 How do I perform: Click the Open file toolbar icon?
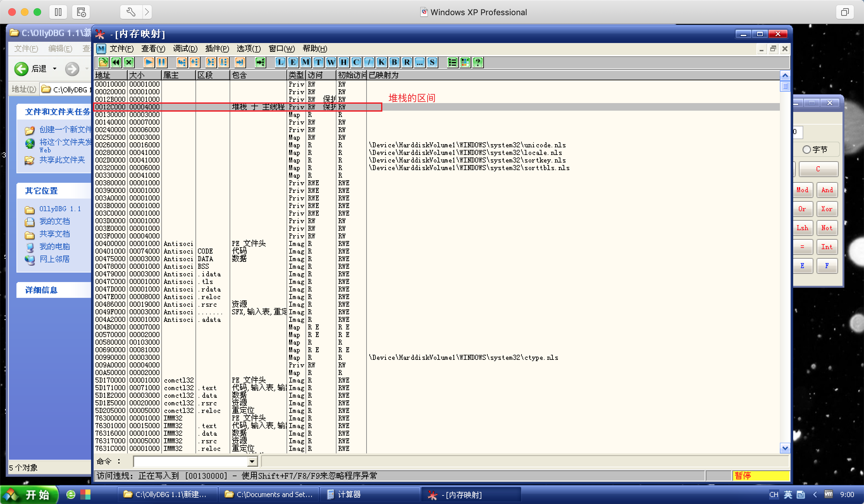point(103,62)
